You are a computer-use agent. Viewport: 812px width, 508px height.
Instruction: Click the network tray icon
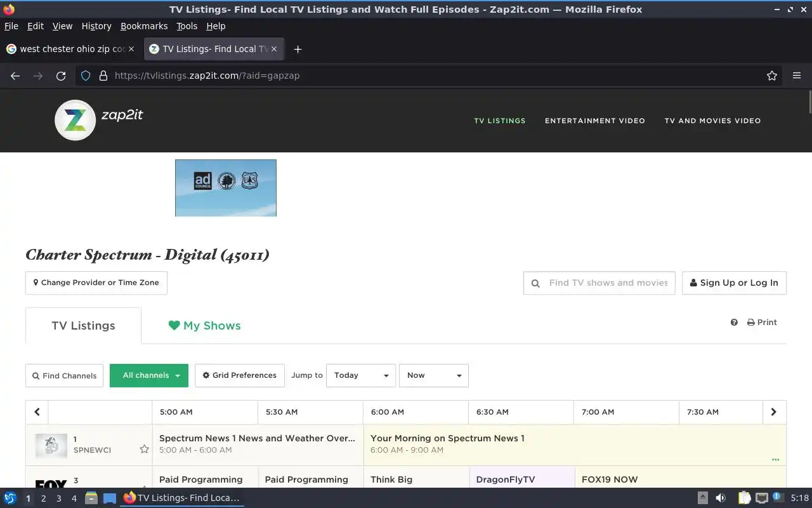[761, 498]
